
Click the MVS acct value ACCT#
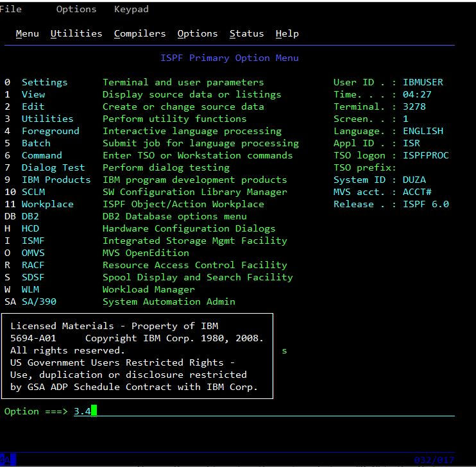[x=417, y=192]
